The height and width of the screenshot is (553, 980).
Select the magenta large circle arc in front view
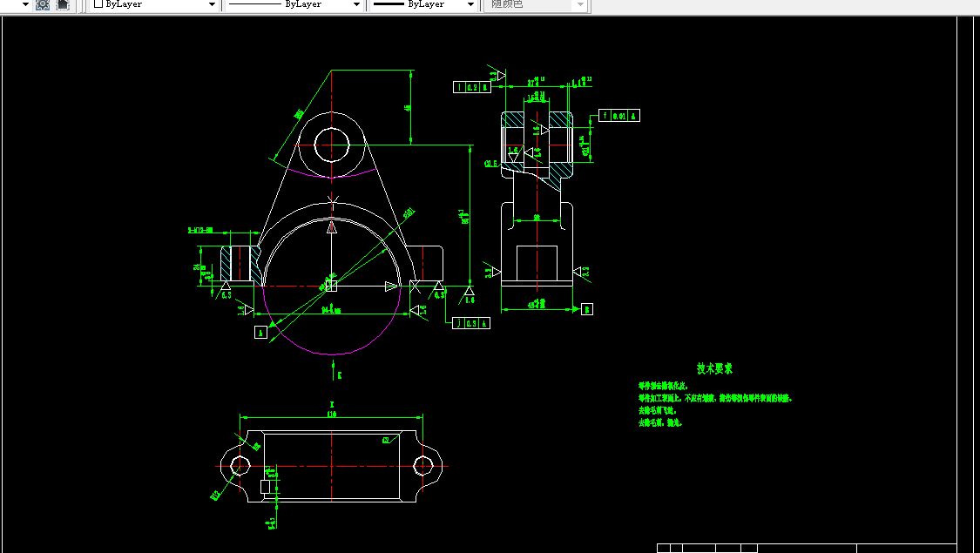click(x=331, y=319)
